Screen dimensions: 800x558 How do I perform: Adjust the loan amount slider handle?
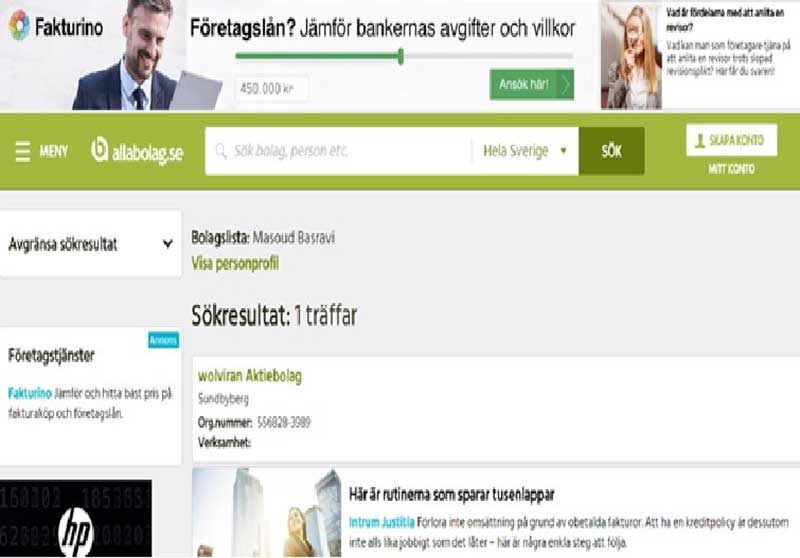click(x=401, y=56)
